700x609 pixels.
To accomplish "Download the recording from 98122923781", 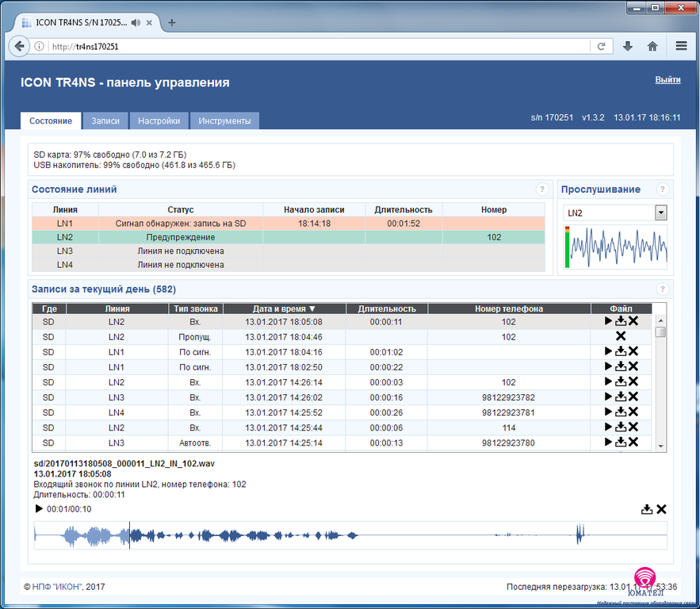I will pos(621,412).
